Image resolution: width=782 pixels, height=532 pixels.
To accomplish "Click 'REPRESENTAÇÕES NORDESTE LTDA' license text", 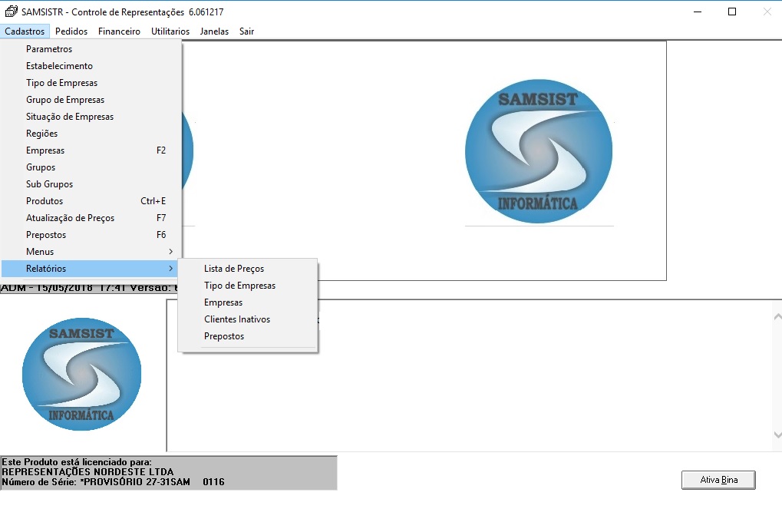I will pos(87,472).
